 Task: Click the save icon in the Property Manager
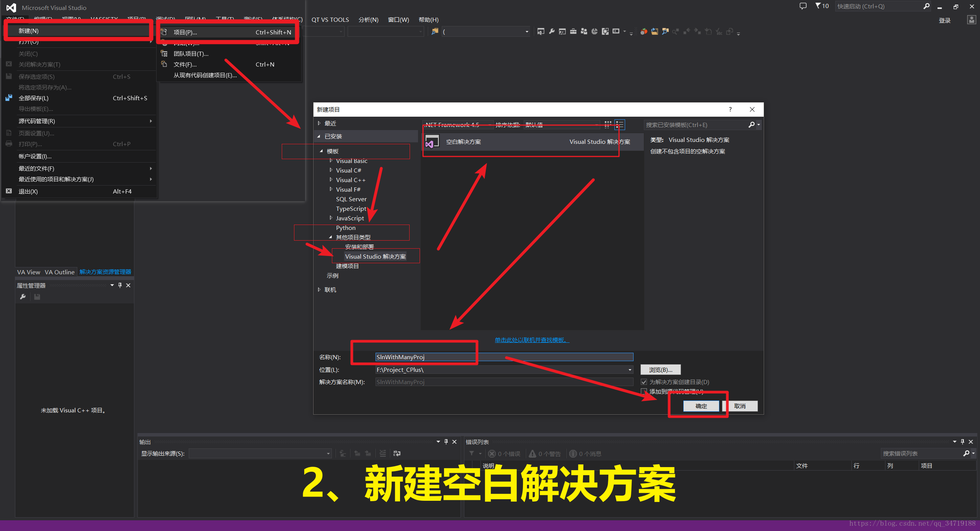(x=37, y=297)
